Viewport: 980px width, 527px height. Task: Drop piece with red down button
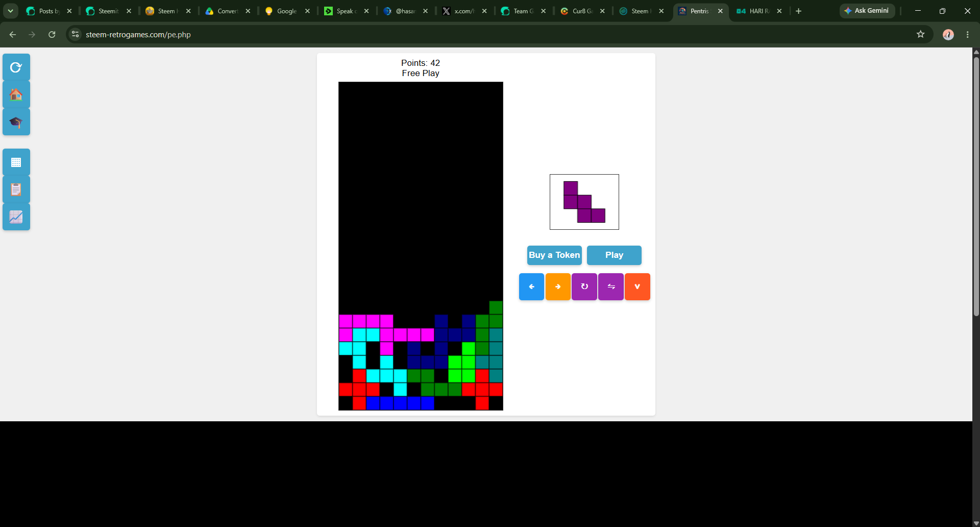pos(638,286)
